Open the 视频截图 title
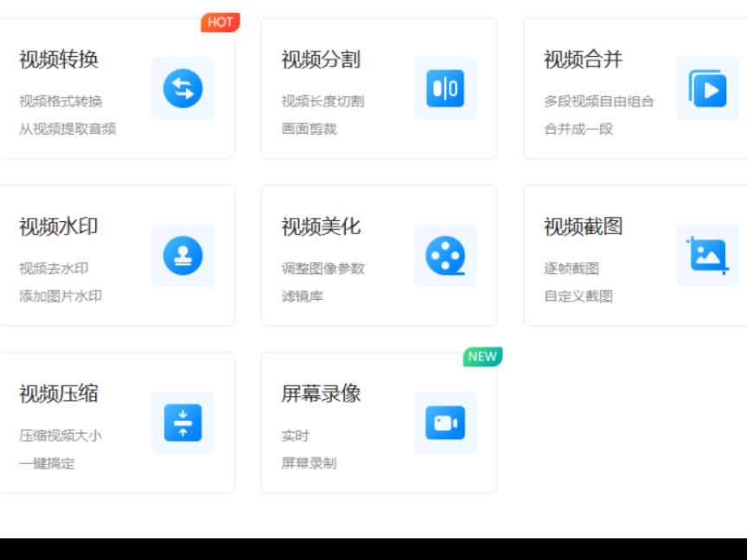This screenshot has height=560, width=747. [583, 227]
